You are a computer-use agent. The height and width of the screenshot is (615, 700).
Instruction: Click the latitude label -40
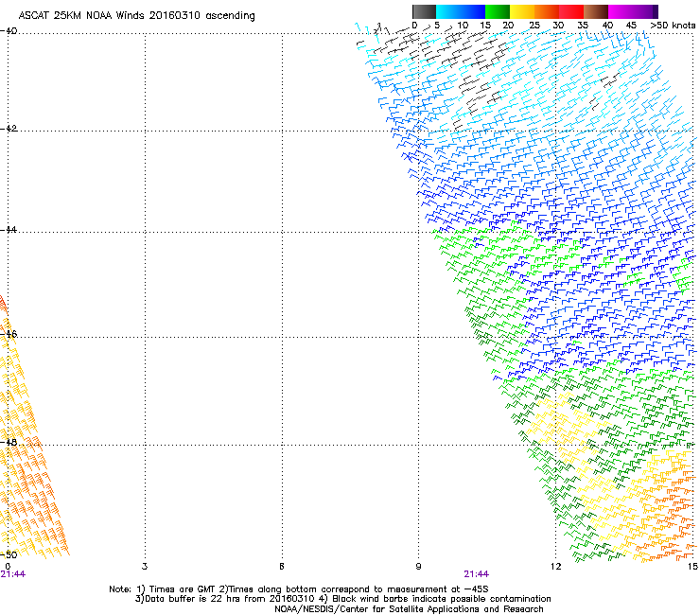click(9, 31)
